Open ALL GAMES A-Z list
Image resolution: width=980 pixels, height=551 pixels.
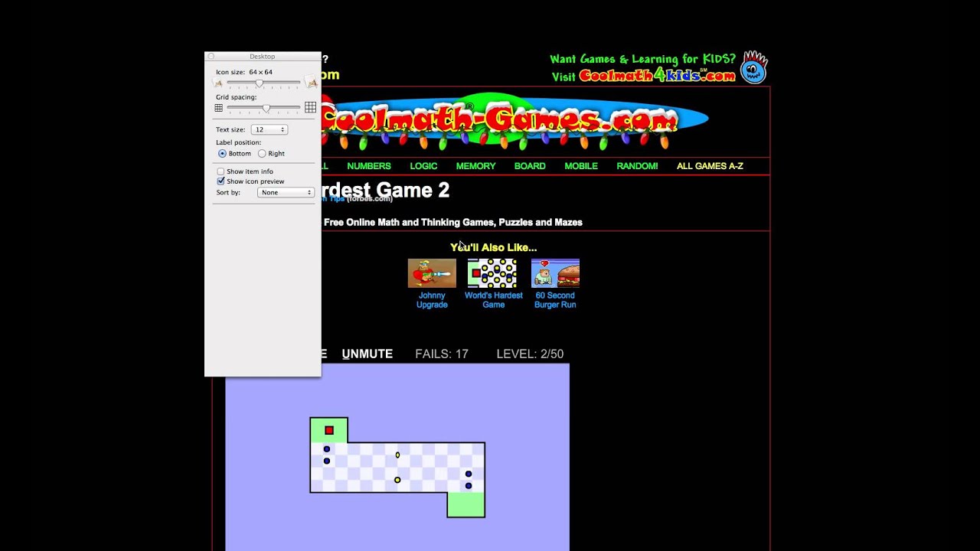click(710, 166)
